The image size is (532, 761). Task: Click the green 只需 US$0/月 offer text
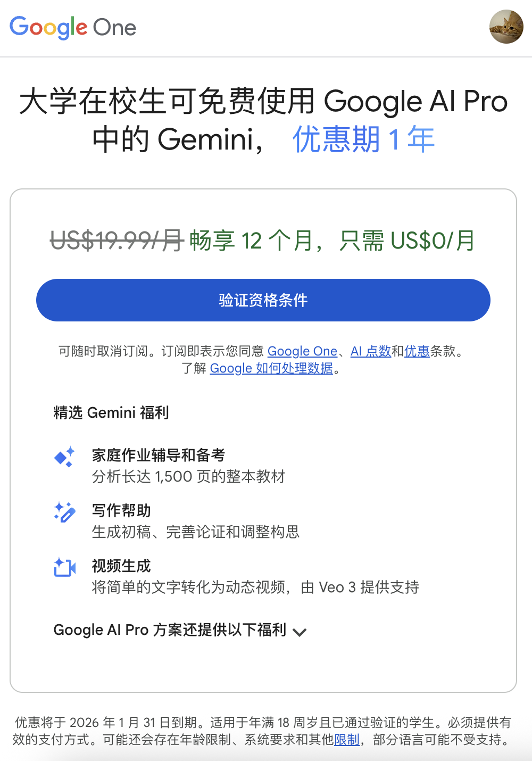pyautogui.click(x=407, y=241)
